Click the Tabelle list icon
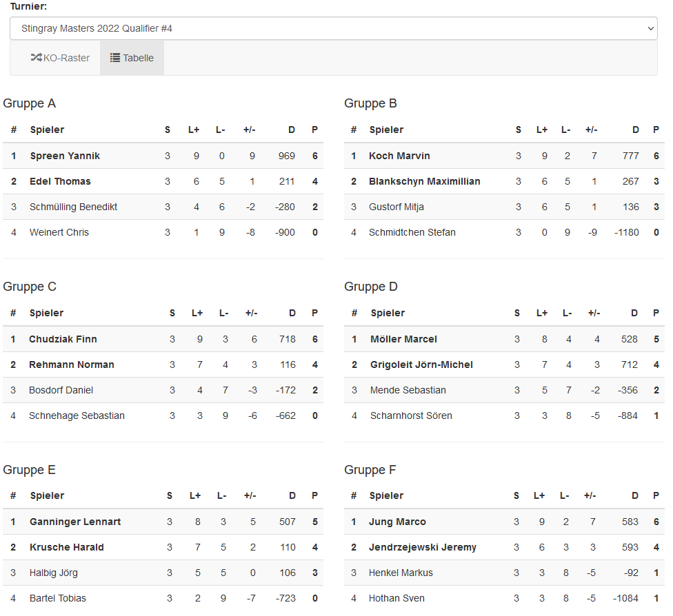Image resolution: width=673 pixels, height=616 pixels. click(115, 58)
